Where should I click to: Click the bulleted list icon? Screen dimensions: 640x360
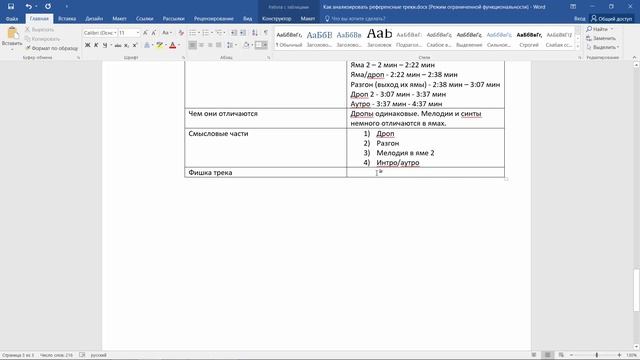click(x=193, y=33)
